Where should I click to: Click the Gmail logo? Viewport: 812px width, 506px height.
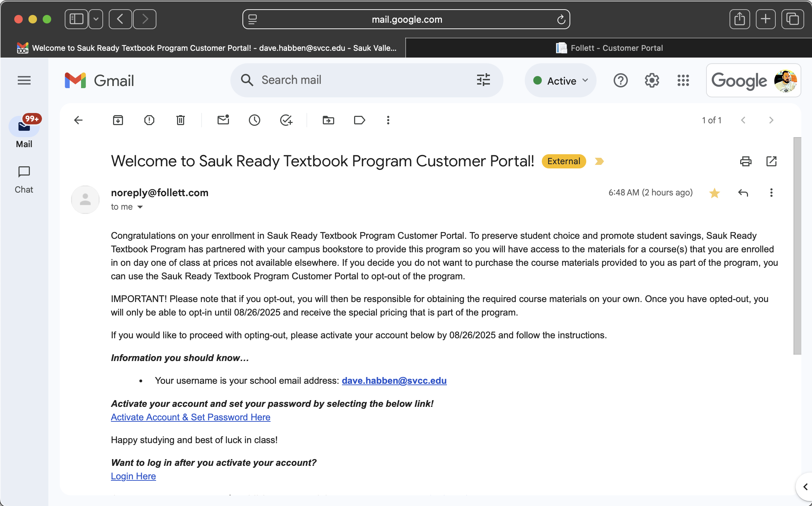click(99, 80)
